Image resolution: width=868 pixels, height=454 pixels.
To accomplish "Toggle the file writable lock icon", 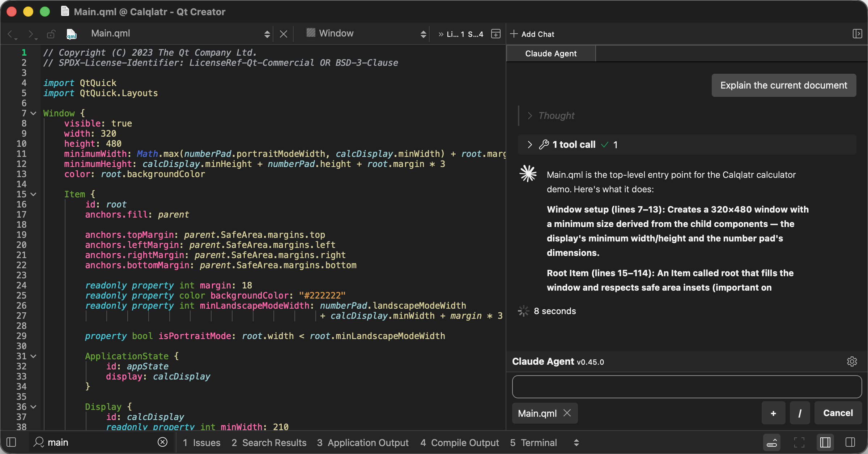I will click(x=51, y=34).
